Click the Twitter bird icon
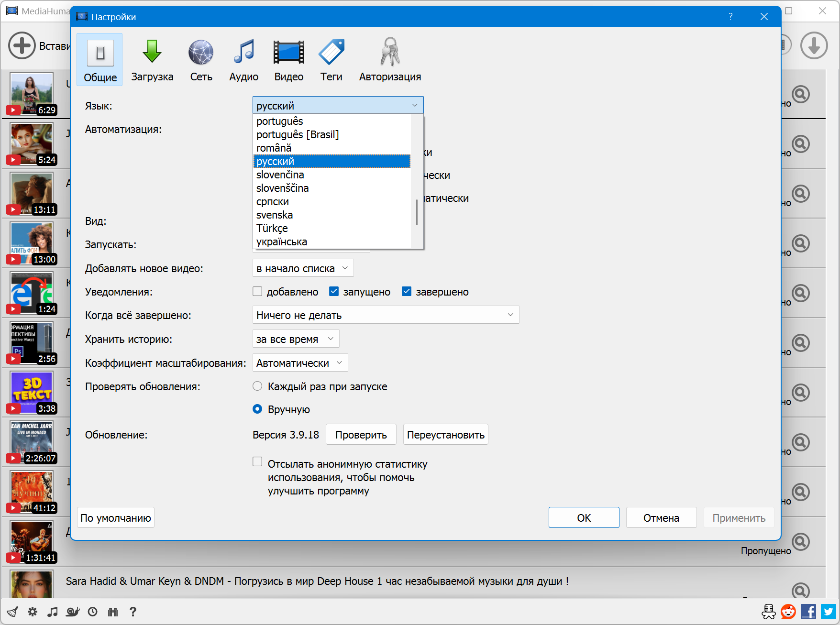The image size is (840, 625). pos(828,612)
